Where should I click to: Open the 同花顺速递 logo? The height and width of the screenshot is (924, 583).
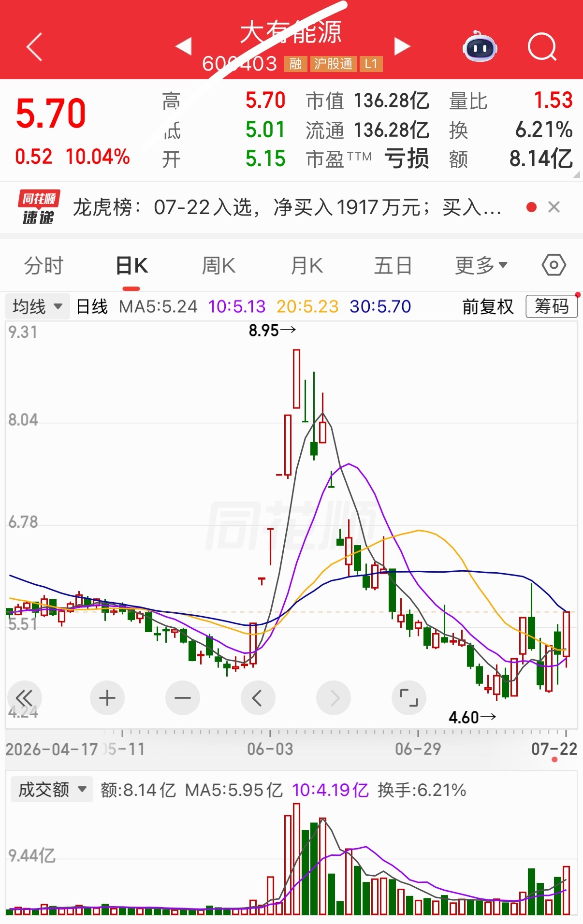pos(39,207)
